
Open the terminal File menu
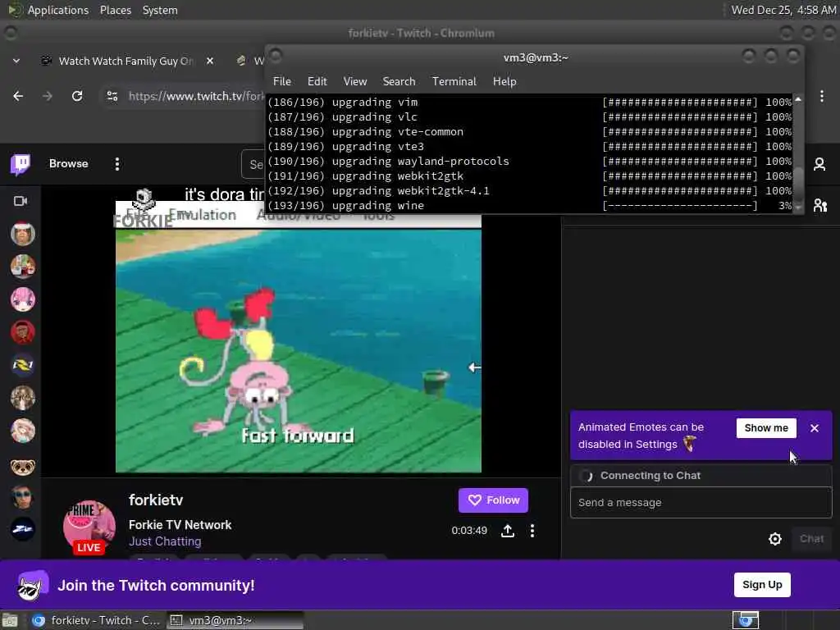coord(282,81)
